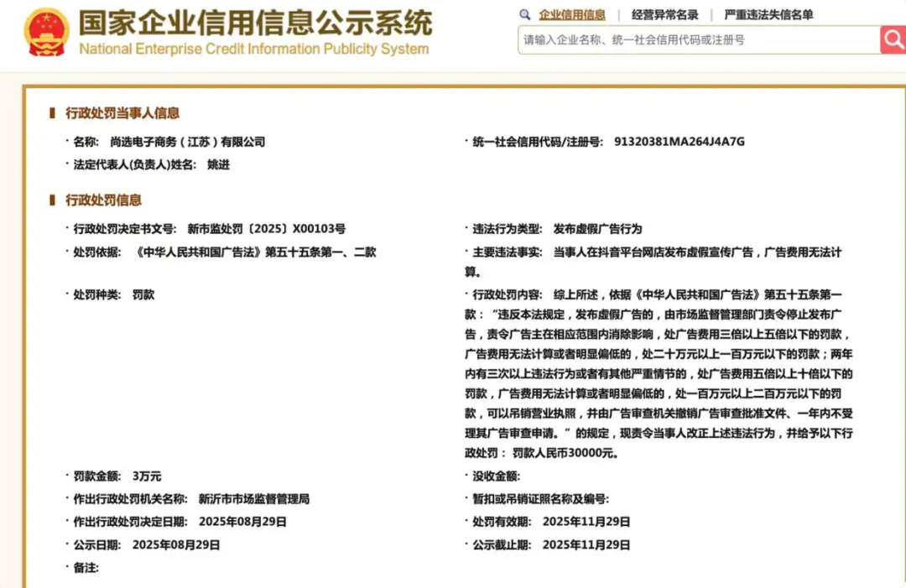This screenshot has width=906, height=588.
Task: Click the brown marker beside 行政处罚当事人信息
Action: coord(53,113)
